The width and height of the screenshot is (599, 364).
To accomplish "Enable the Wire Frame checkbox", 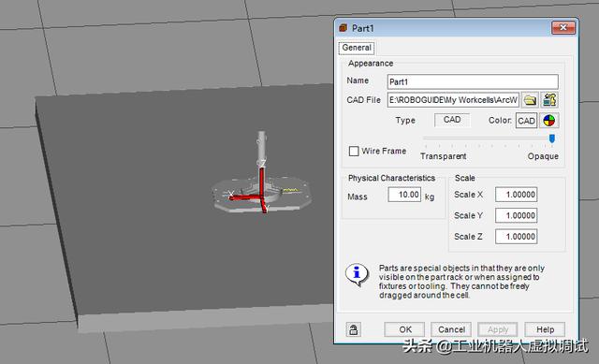I will pos(354,152).
